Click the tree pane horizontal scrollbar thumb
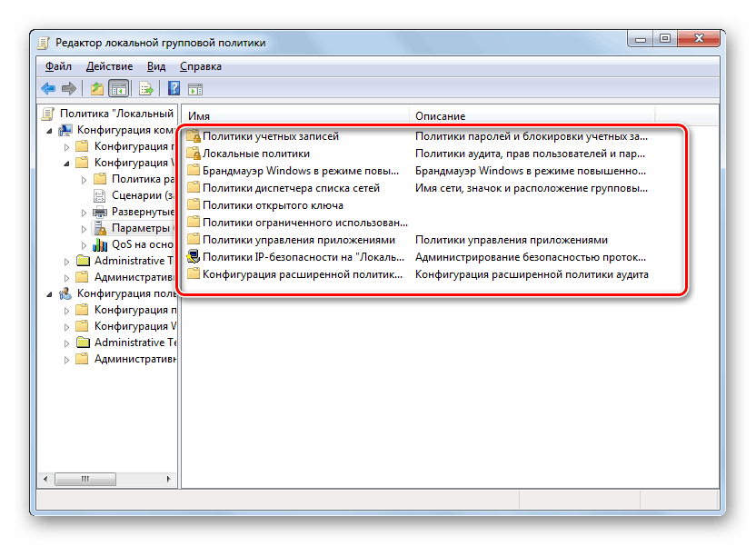 pyautogui.click(x=85, y=479)
